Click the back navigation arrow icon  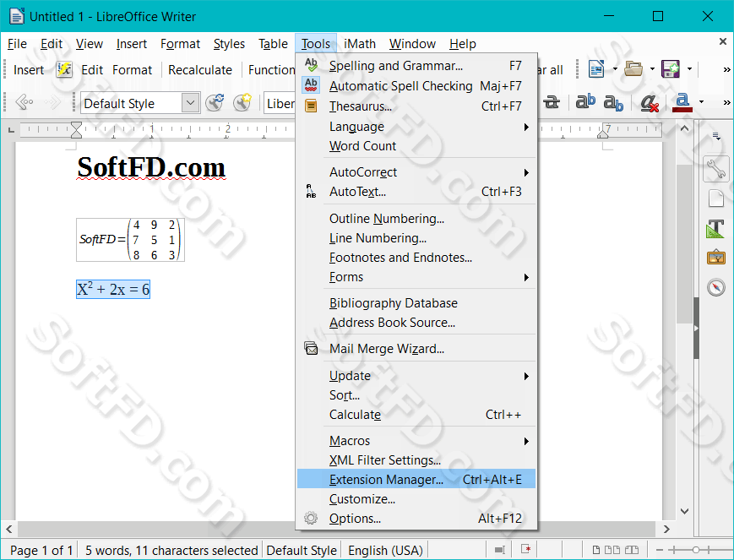(x=24, y=102)
